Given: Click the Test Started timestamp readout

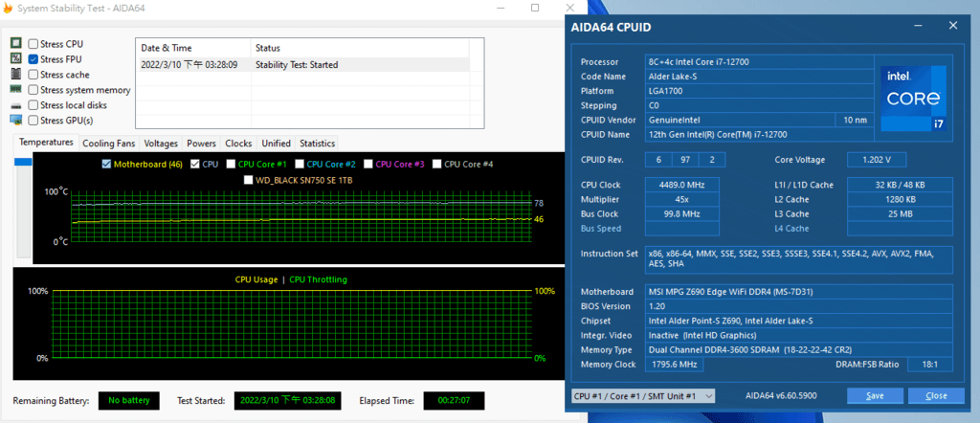Looking at the screenshot, I should click(287, 400).
